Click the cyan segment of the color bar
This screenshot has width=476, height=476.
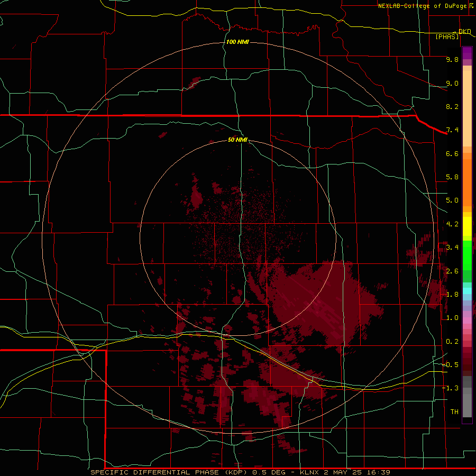point(467,291)
